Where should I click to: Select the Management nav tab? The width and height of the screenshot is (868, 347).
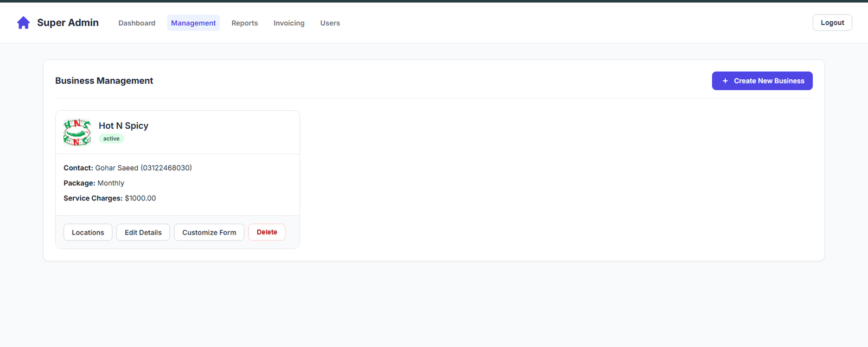click(193, 23)
